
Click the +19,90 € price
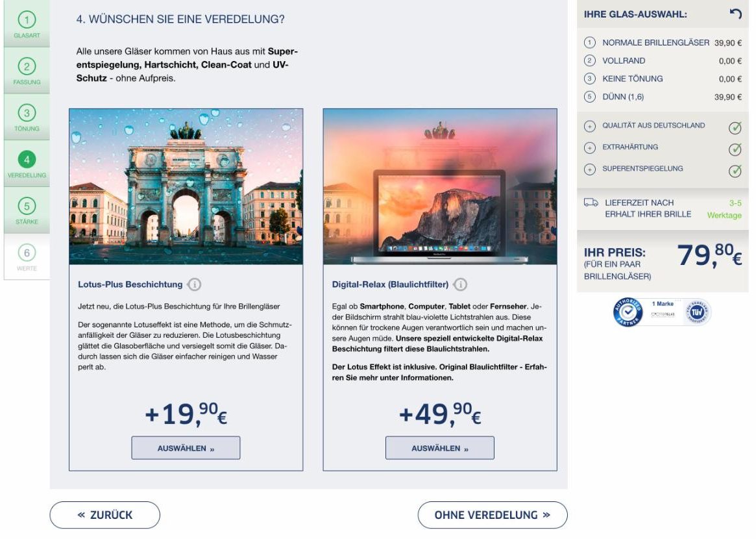pos(186,414)
